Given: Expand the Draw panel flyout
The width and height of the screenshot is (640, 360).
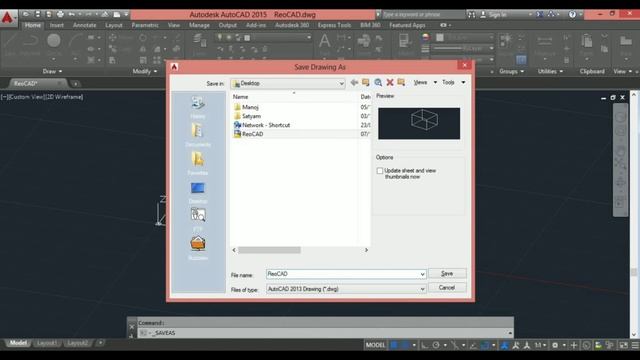Looking at the screenshot, I should coord(52,71).
